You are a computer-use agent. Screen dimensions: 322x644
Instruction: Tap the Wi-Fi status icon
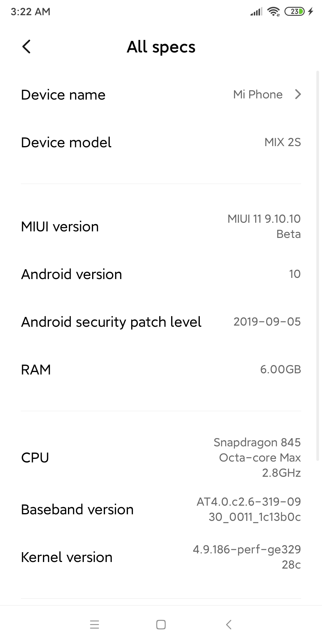(273, 12)
